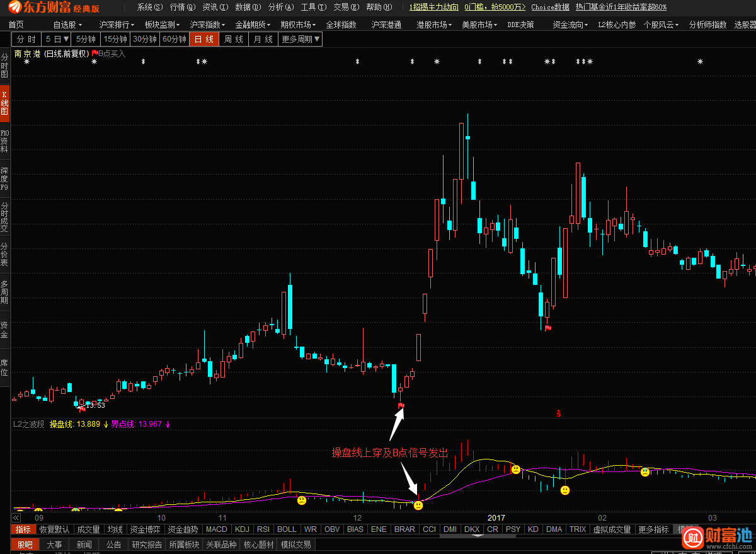This screenshot has width=756, height=554.
Task: Expand the 板块监测 dropdown
Action: pyautogui.click(x=162, y=25)
